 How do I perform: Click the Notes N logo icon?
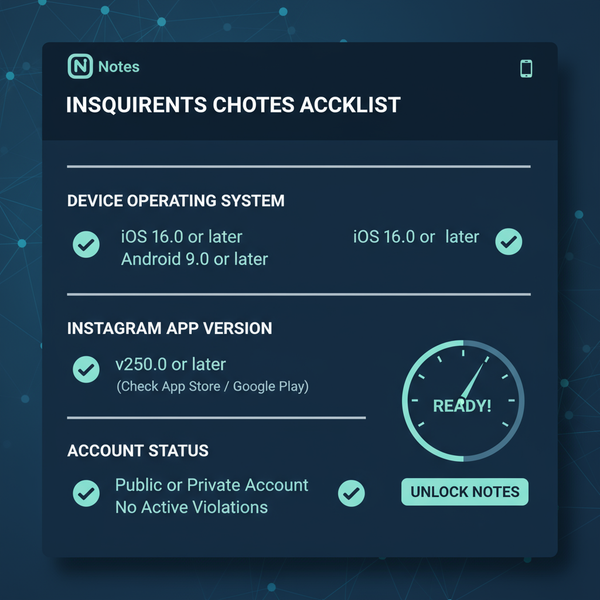80,66
